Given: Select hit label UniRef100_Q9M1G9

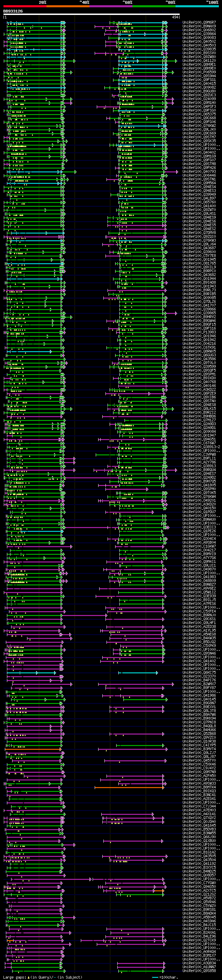Looking at the screenshot, I should pos(199,156).
